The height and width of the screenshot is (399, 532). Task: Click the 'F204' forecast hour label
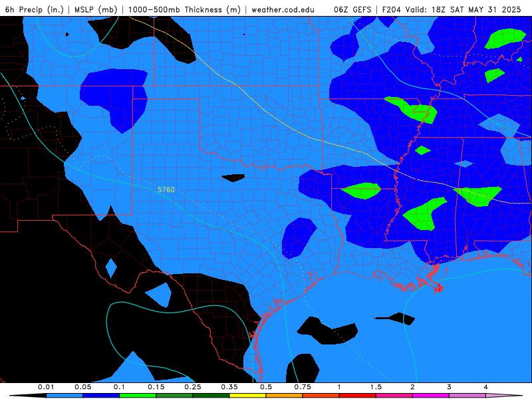pyautogui.click(x=392, y=9)
